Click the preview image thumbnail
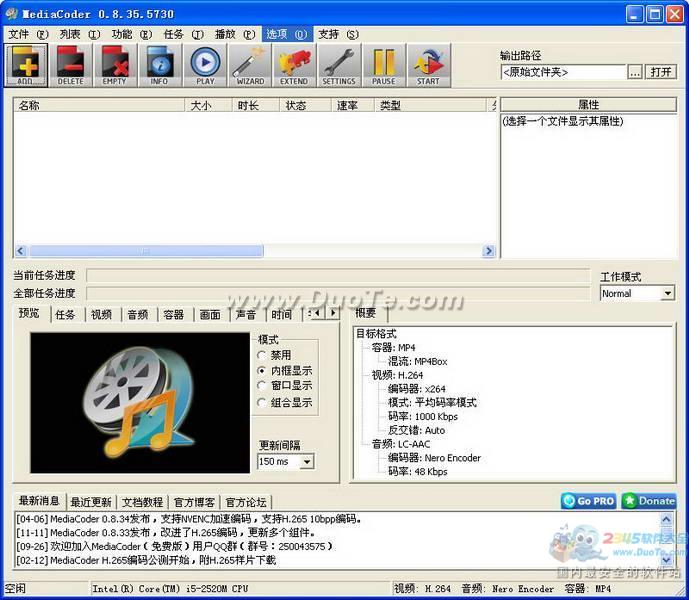This screenshot has height=600, width=689. [140, 403]
